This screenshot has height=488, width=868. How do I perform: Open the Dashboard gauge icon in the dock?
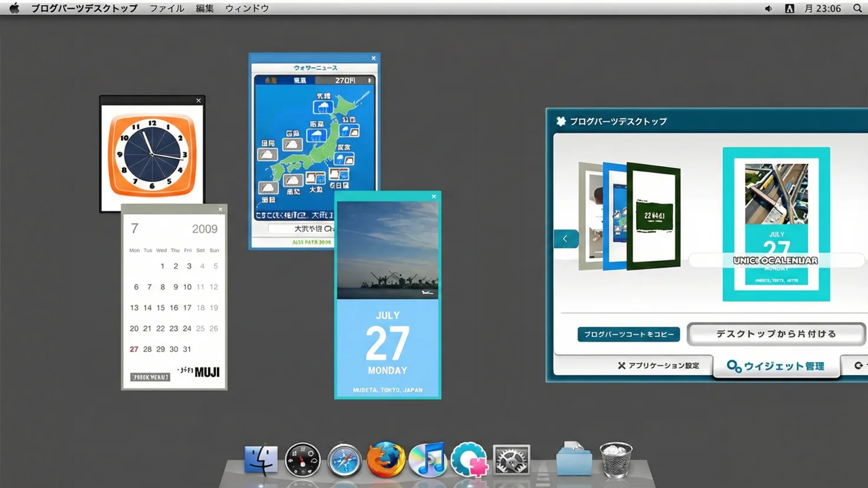[x=302, y=461]
